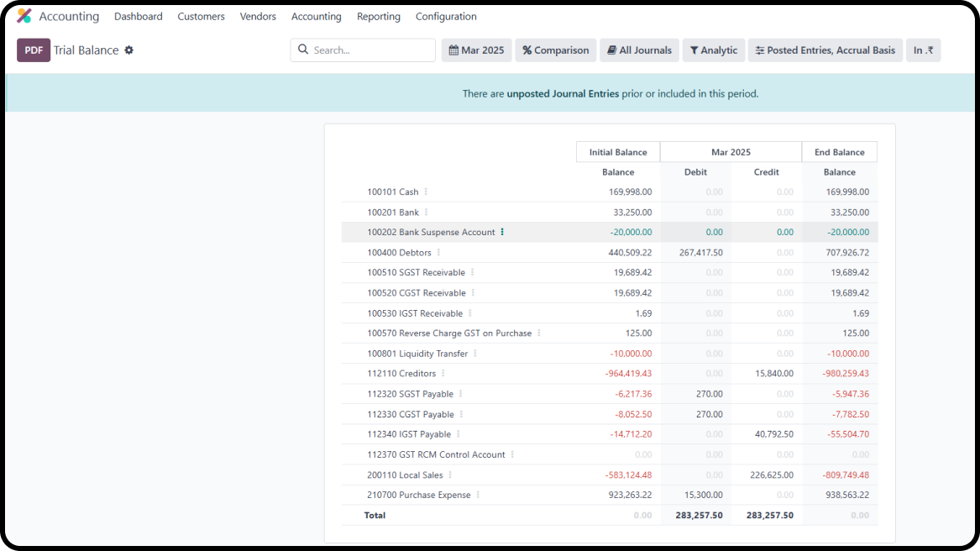Go to the Dashboard

click(138, 16)
